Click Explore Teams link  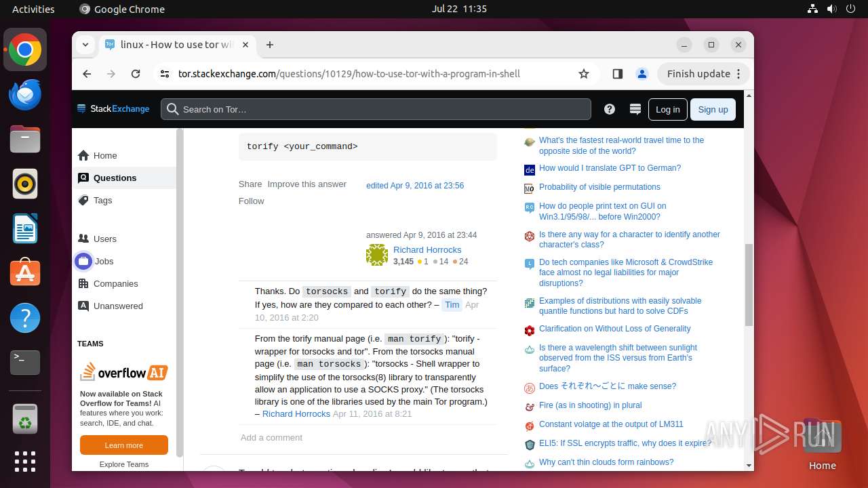[x=124, y=464]
